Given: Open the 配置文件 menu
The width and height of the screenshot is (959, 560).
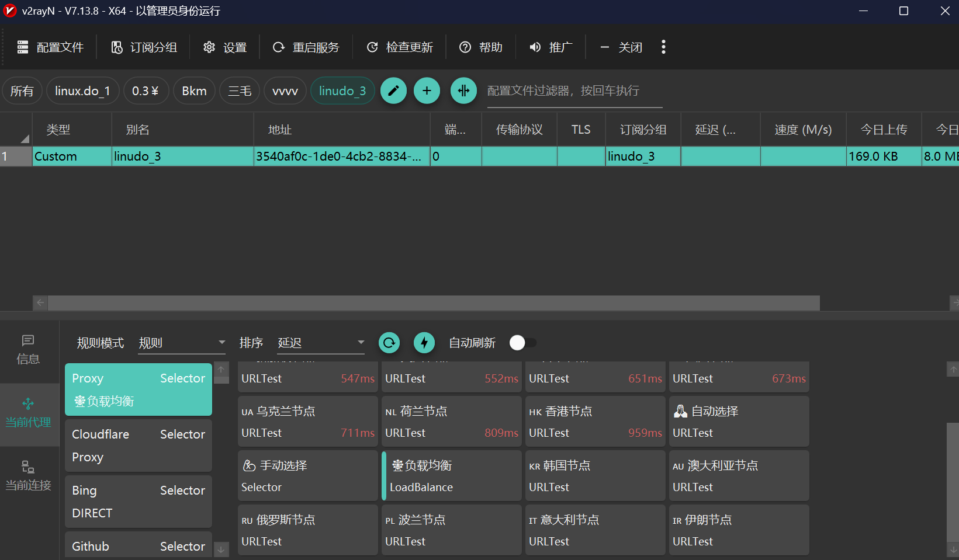Looking at the screenshot, I should point(50,47).
